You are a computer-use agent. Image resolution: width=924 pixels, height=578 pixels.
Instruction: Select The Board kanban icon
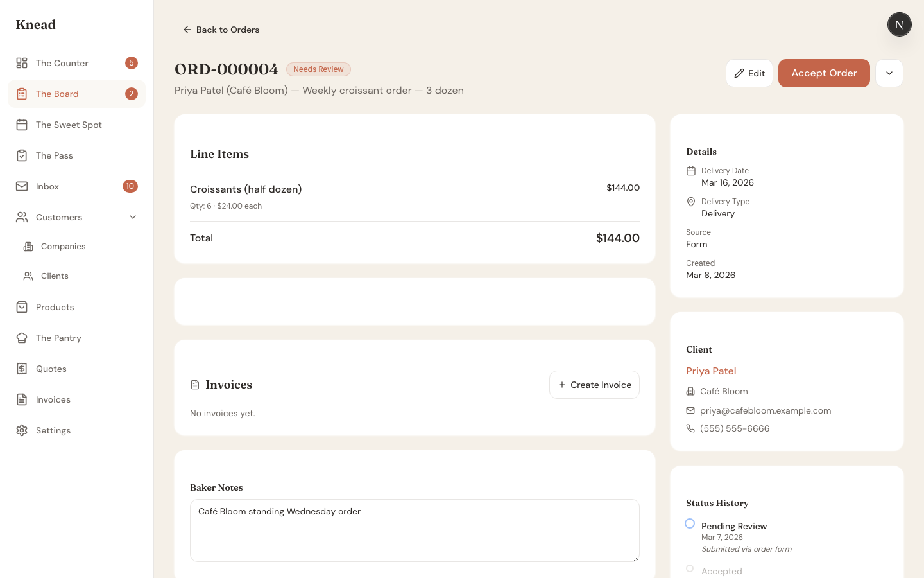pos(21,94)
